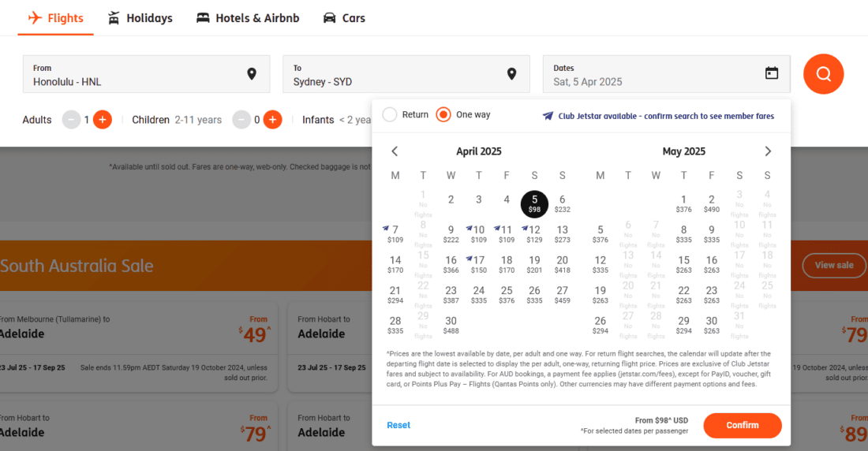Advance calendar to next month

(x=768, y=151)
